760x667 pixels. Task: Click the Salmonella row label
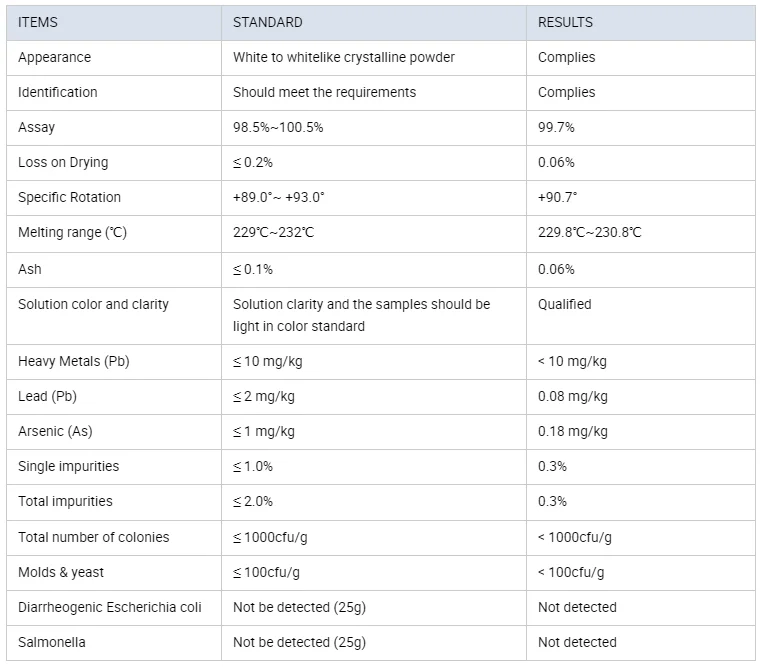point(50,642)
